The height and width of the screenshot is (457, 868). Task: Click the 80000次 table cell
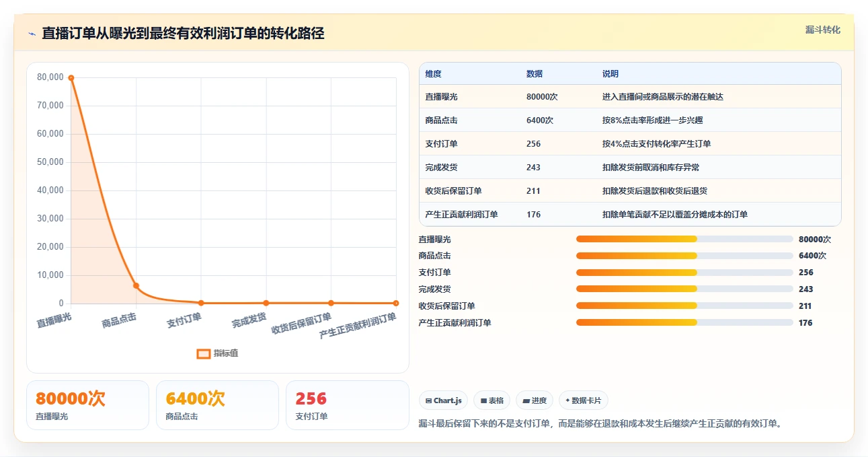pyautogui.click(x=542, y=97)
